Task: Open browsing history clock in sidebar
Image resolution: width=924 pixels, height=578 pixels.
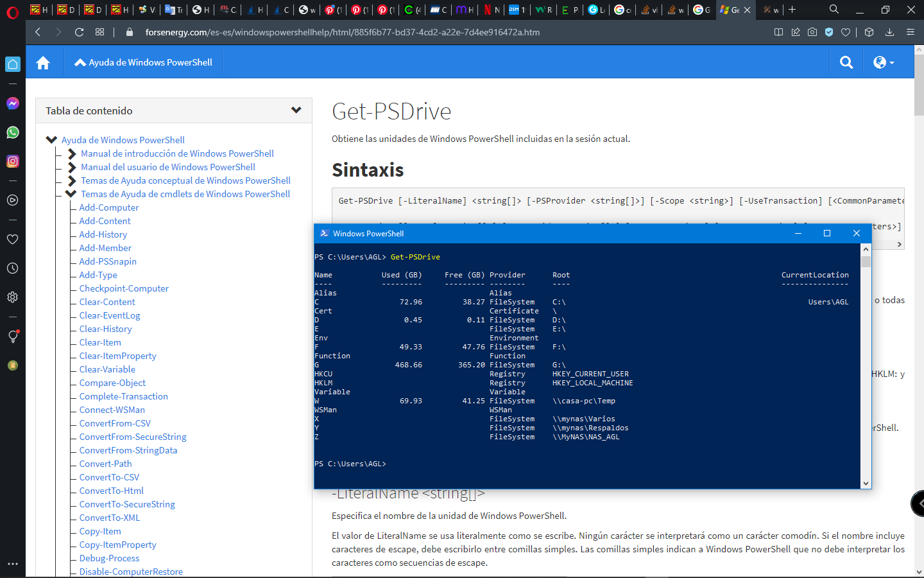Action: (12, 268)
